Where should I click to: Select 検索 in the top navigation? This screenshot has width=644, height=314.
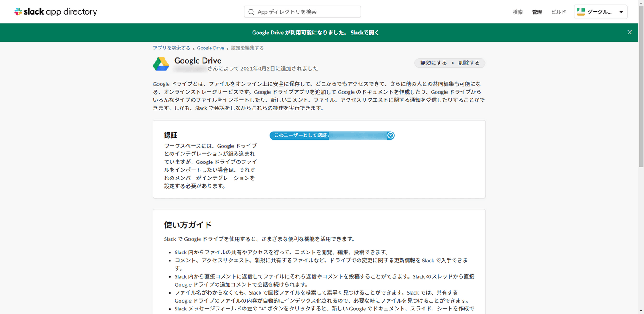click(x=517, y=12)
